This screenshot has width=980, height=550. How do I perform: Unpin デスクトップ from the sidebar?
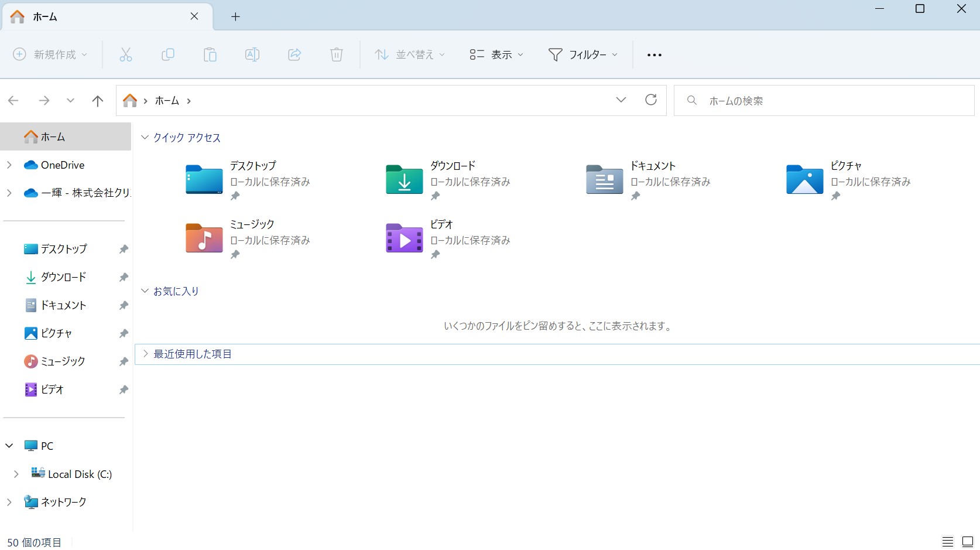point(124,249)
